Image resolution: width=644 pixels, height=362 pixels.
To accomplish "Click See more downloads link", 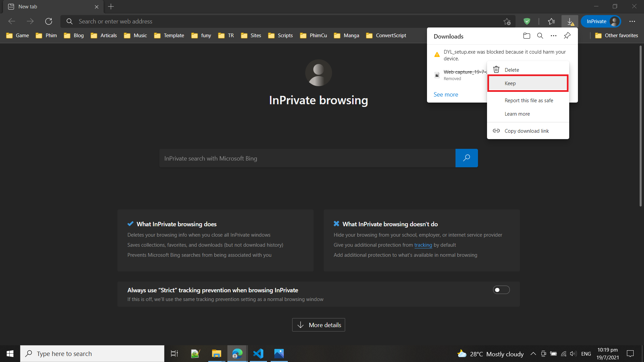I will pyautogui.click(x=446, y=95).
